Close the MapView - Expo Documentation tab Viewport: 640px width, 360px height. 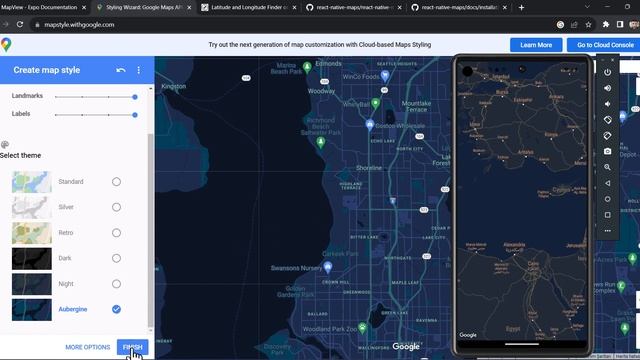84,7
